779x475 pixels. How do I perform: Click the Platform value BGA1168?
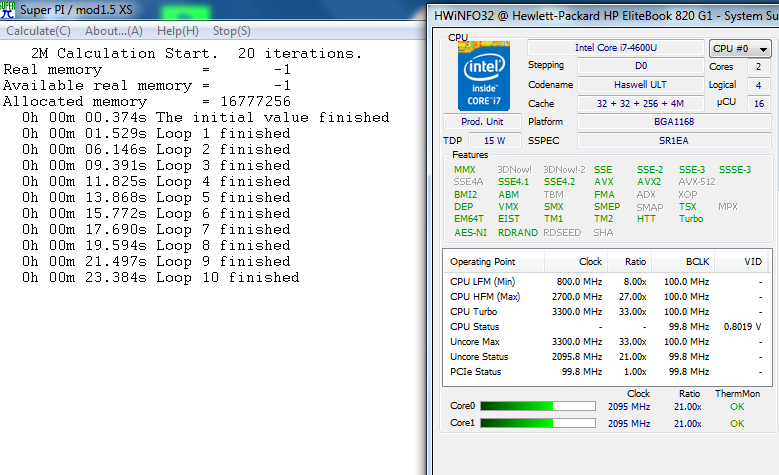[x=674, y=122]
